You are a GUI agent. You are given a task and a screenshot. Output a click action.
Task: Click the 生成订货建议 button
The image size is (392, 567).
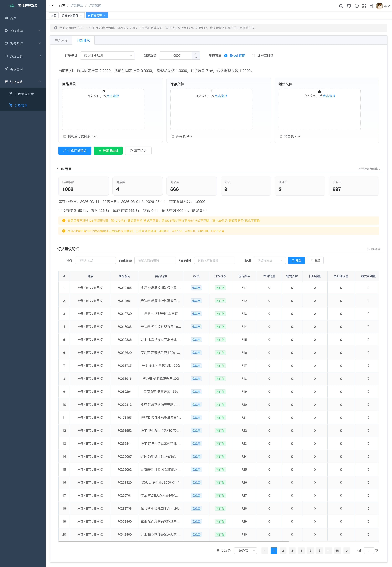tap(75, 150)
